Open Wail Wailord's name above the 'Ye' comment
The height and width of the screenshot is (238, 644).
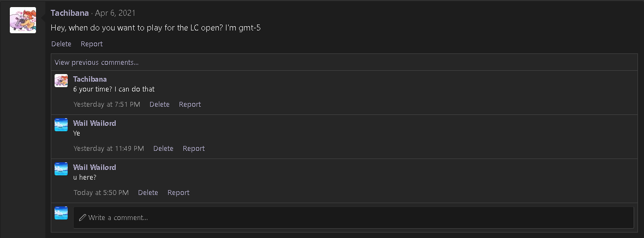pos(94,123)
